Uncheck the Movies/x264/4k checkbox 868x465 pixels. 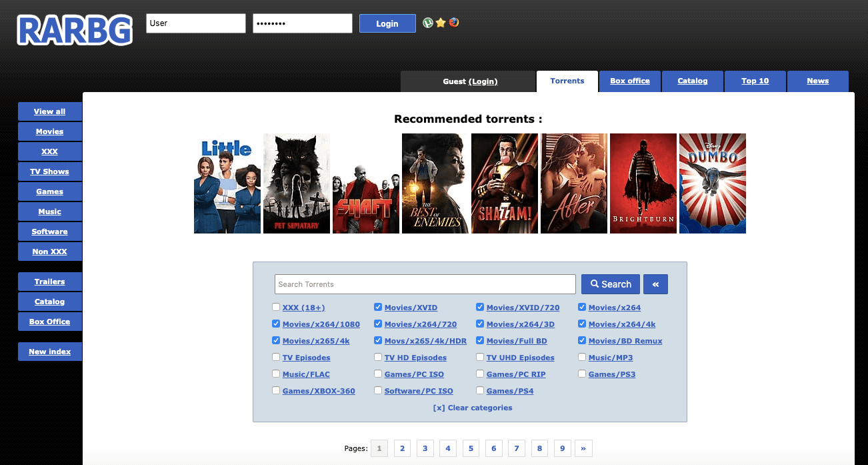coord(582,324)
